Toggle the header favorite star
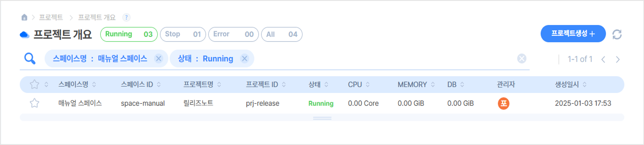 (35, 84)
